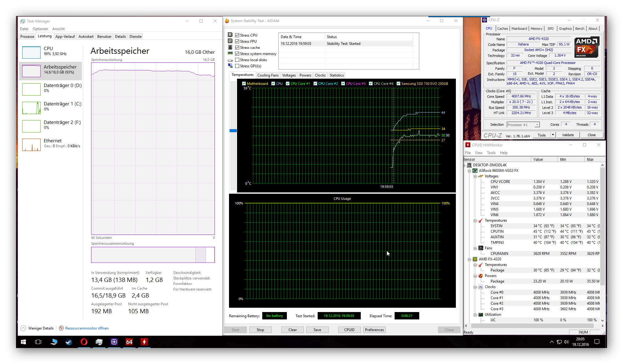Image resolution: width=623 pixels, height=364 pixels.
Task: Open Task View from the taskbar
Action: tap(38, 342)
